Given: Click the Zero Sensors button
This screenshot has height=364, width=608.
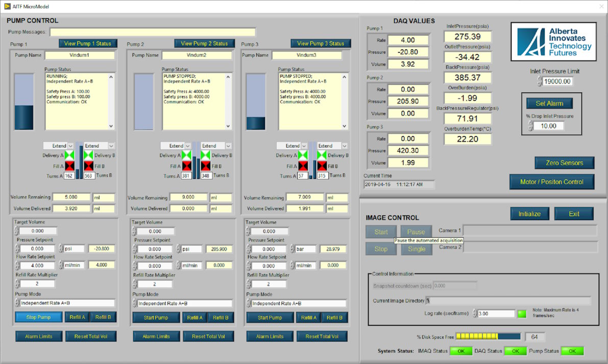Looking at the screenshot, I should click(x=564, y=162).
